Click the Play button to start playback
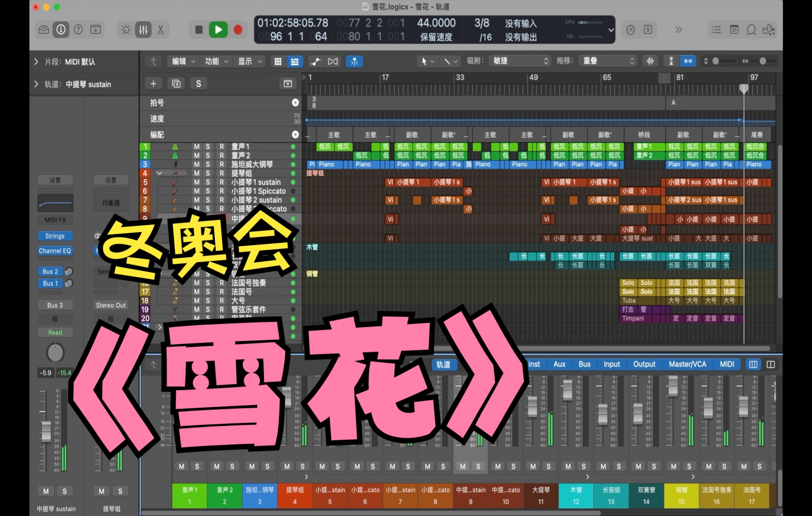812x516 pixels. pos(219,29)
